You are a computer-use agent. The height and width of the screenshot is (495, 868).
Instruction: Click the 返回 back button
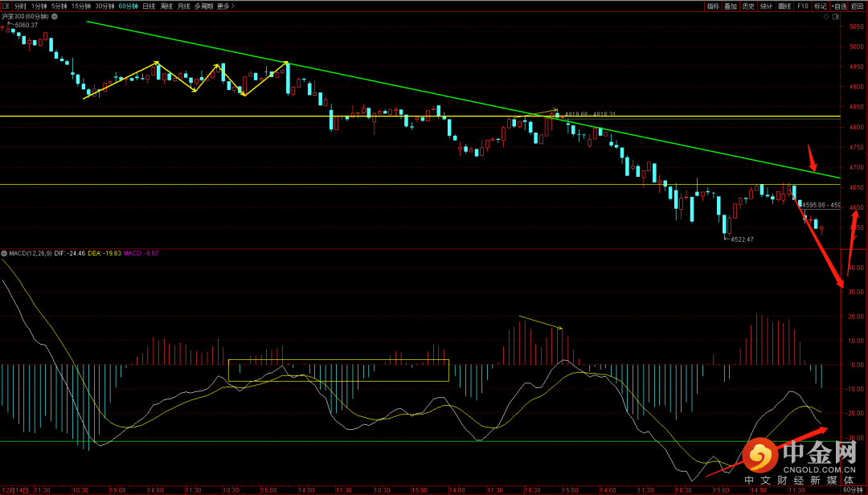point(858,6)
